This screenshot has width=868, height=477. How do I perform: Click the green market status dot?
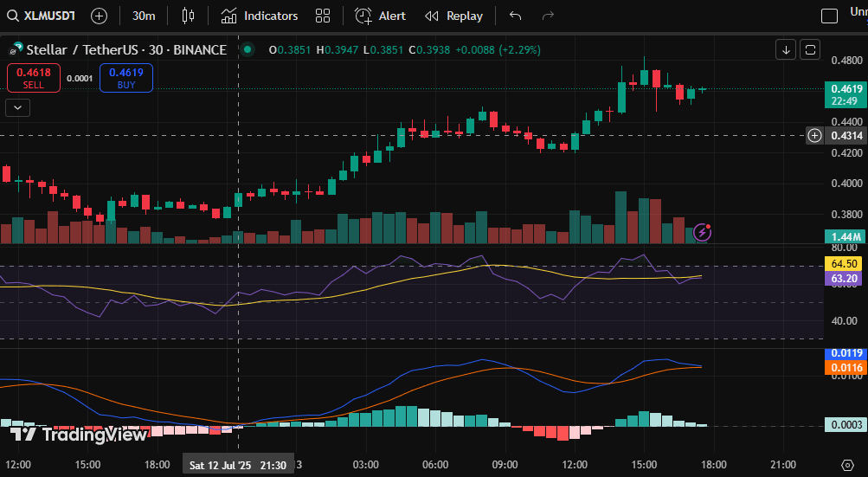(x=248, y=50)
